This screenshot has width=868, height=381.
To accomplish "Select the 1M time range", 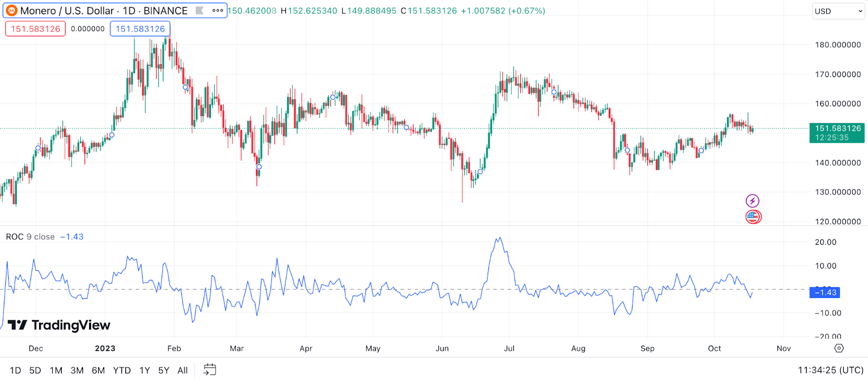I will (56, 370).
